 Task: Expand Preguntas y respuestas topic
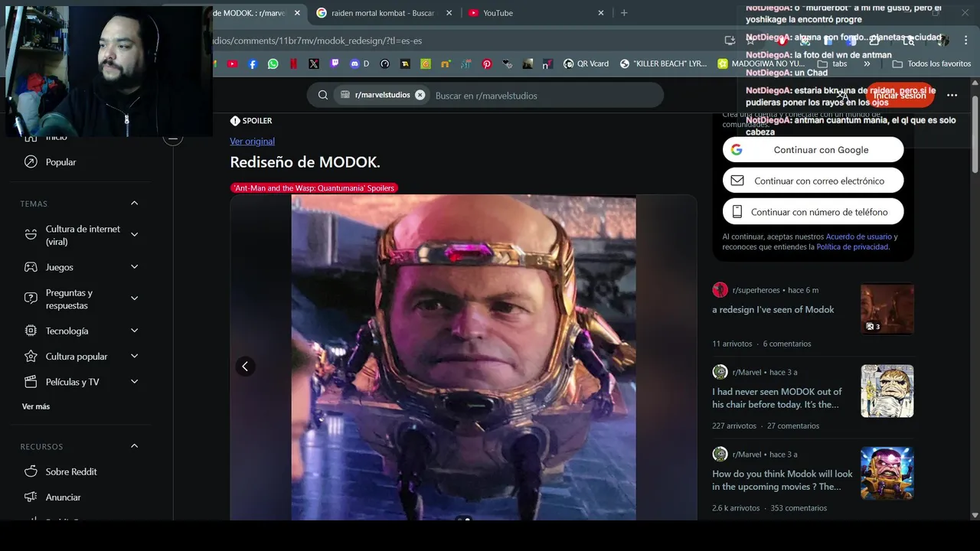(x=135, y=298)
